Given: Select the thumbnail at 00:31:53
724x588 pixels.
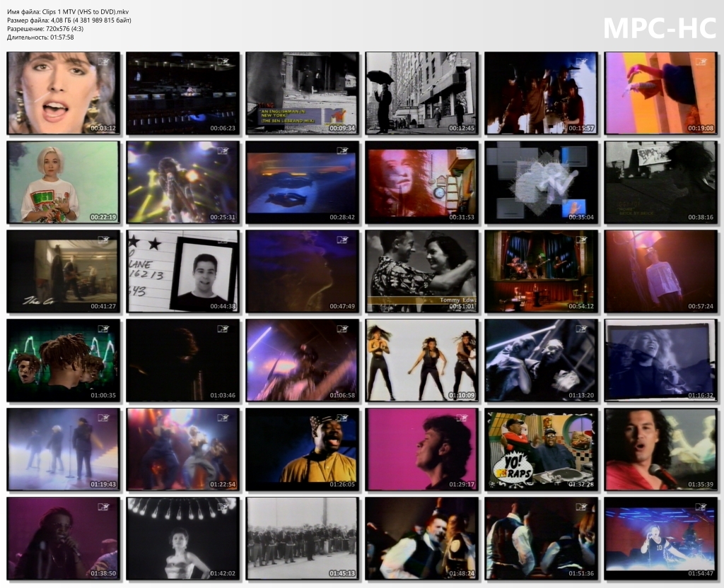Looking at the screenshot, I should [x=422, y=182].
